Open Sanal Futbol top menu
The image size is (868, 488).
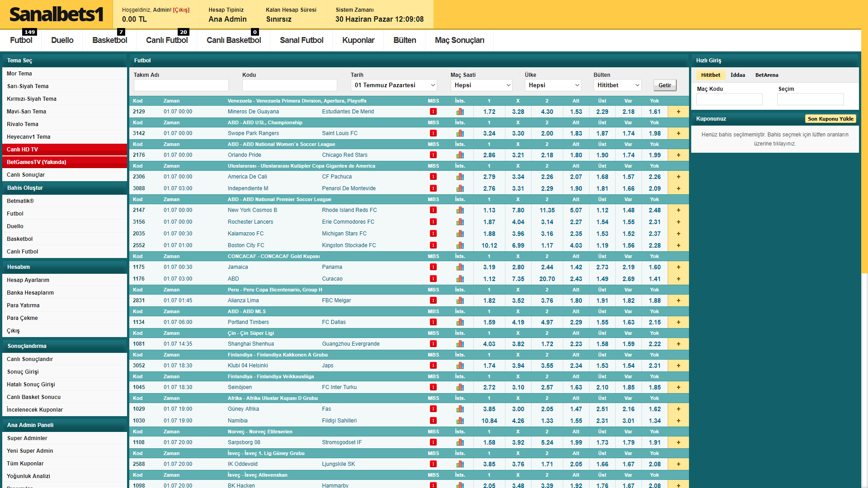(x=302, y=40)
